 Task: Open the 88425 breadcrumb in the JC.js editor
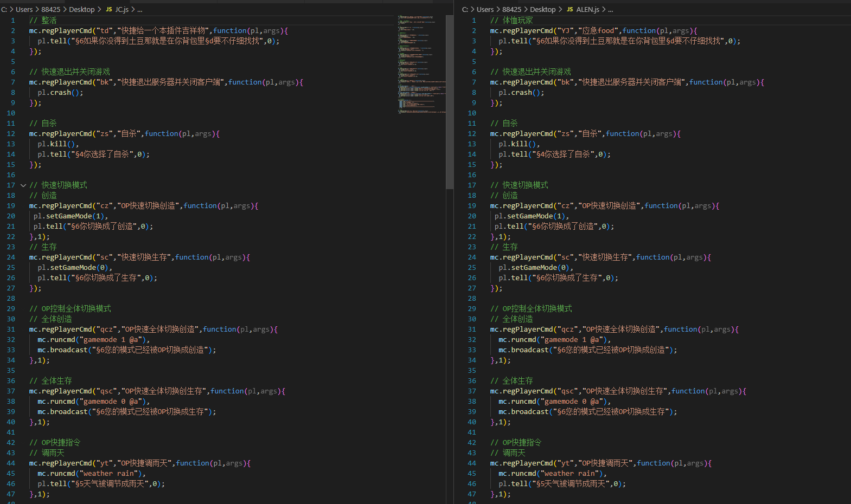(51, 9)
